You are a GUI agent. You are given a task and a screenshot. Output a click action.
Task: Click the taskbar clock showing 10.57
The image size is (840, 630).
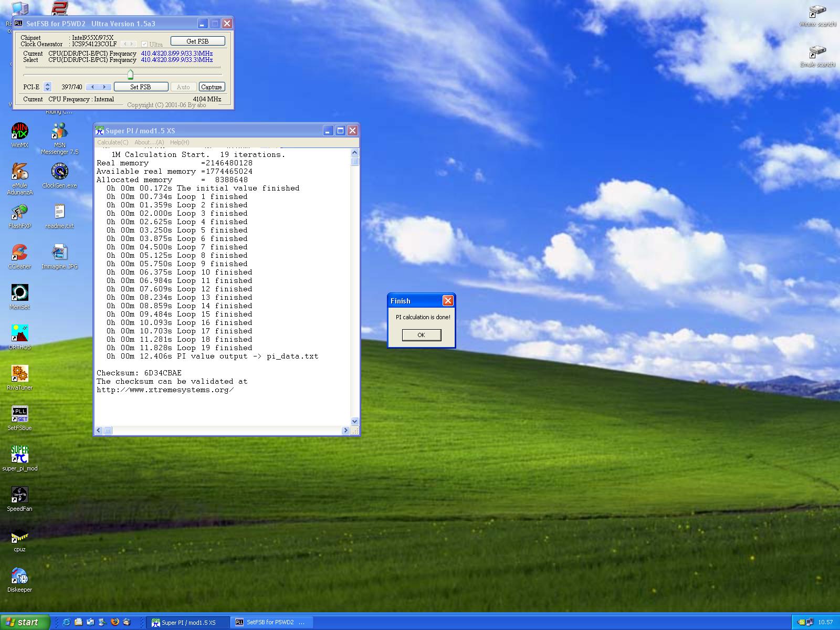pos(825,623)
